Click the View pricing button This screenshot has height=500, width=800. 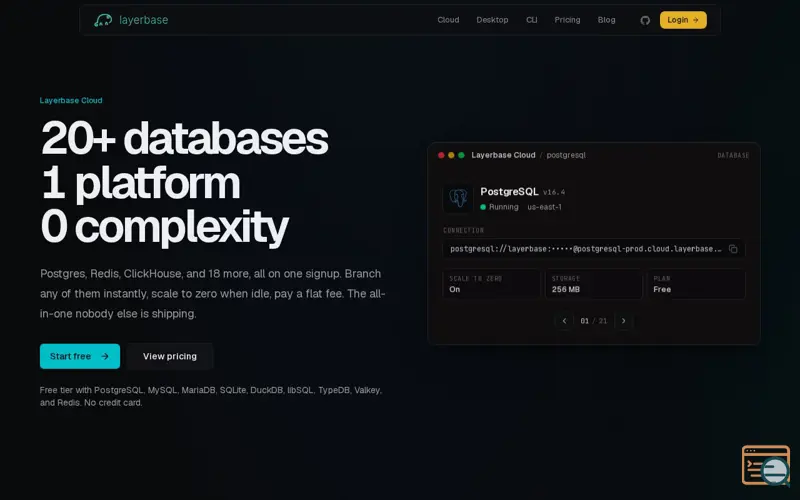pyautogui.click(x=170, y=356)
